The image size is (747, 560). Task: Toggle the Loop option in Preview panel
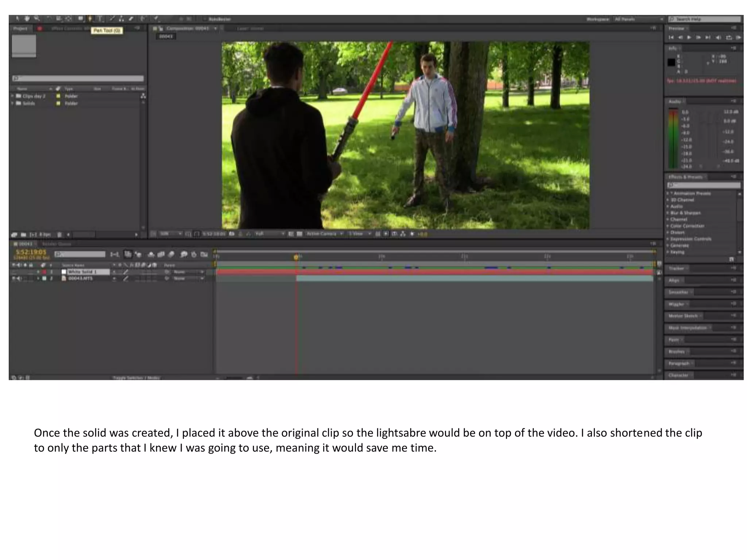coord(729,37)
